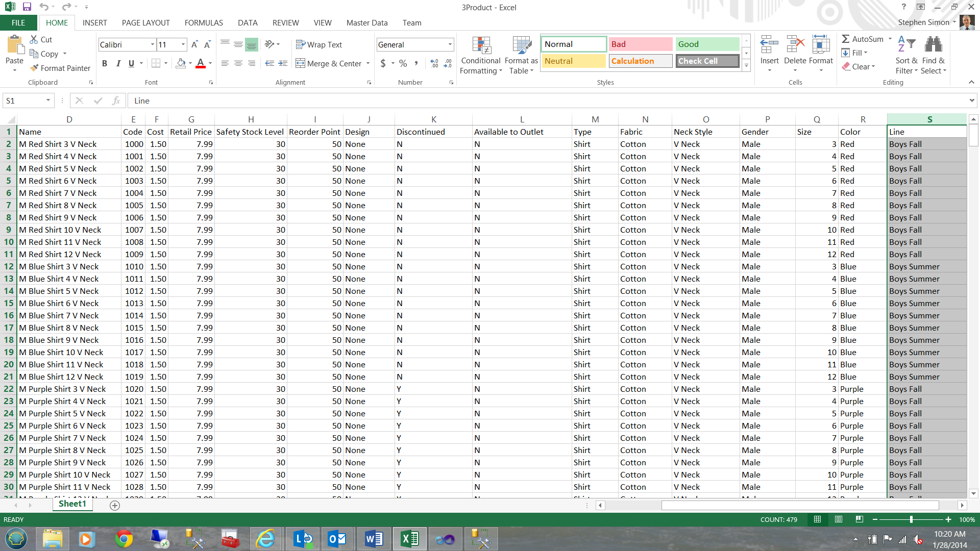Toggle Bold formatting
Image resolution: width=980 pixels, height=551 pixels.
(105, 63)
